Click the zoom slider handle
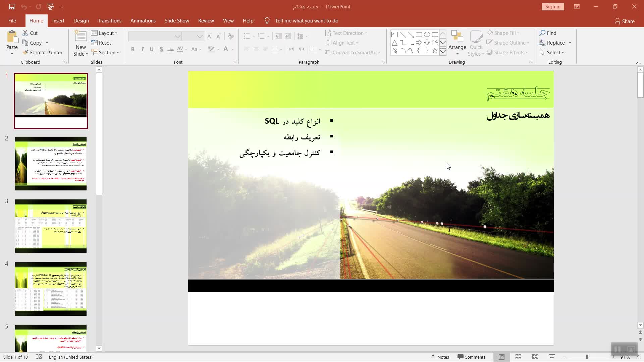 click(x=587, y=357)
